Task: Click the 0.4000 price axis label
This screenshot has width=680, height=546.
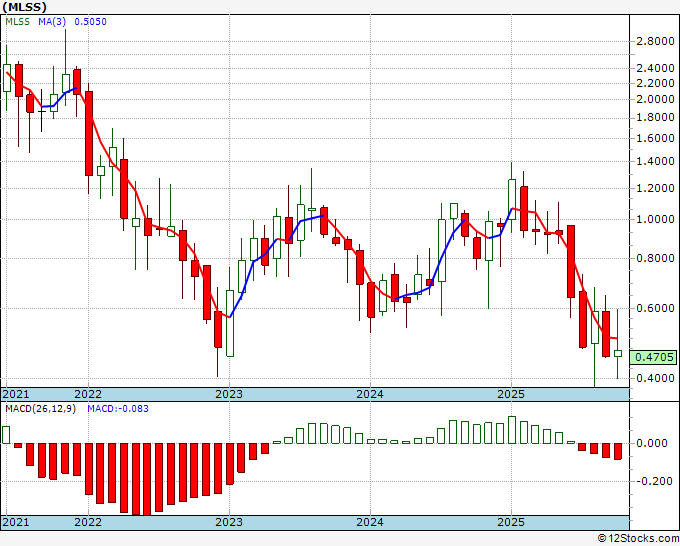Action: pyautogui.click(x=655, y=378)
